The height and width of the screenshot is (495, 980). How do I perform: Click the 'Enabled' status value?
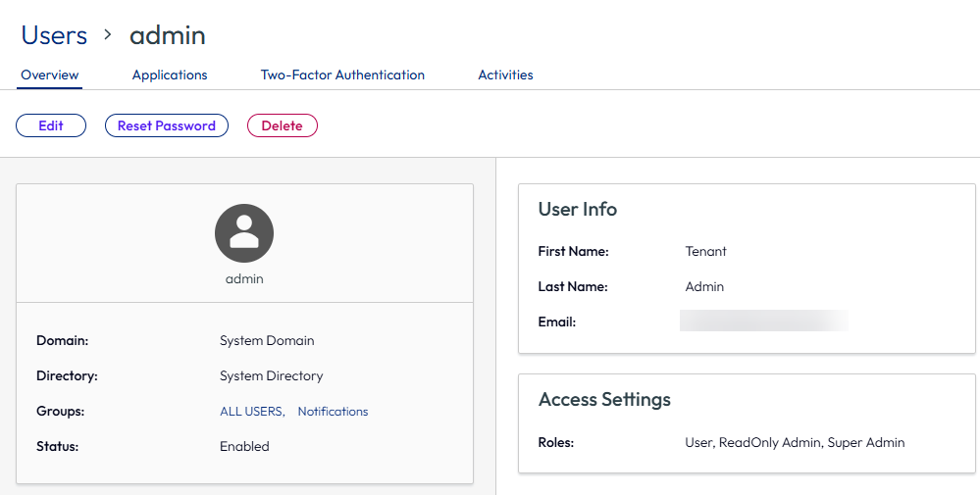pos(244,446)
